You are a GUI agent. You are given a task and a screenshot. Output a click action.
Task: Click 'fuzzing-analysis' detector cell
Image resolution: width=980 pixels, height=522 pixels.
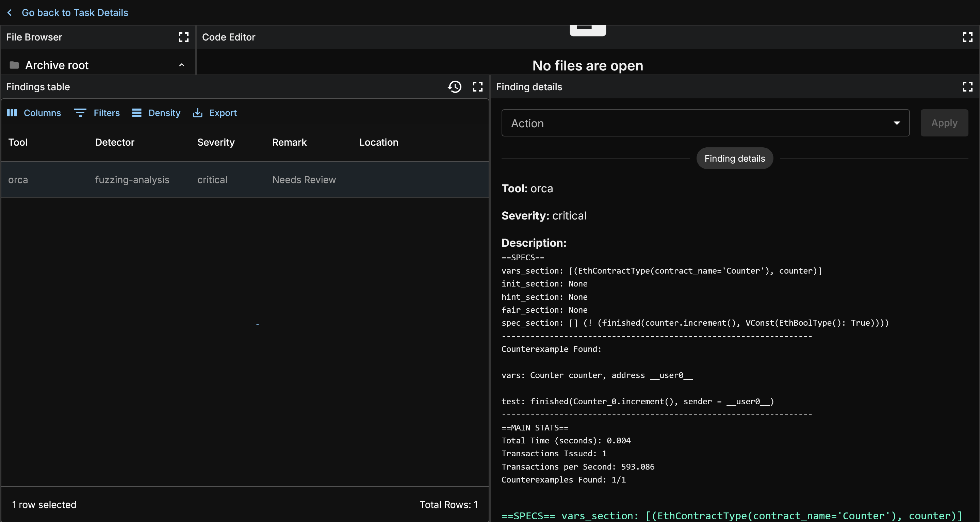pyautogui.click(x=132, y=180)
